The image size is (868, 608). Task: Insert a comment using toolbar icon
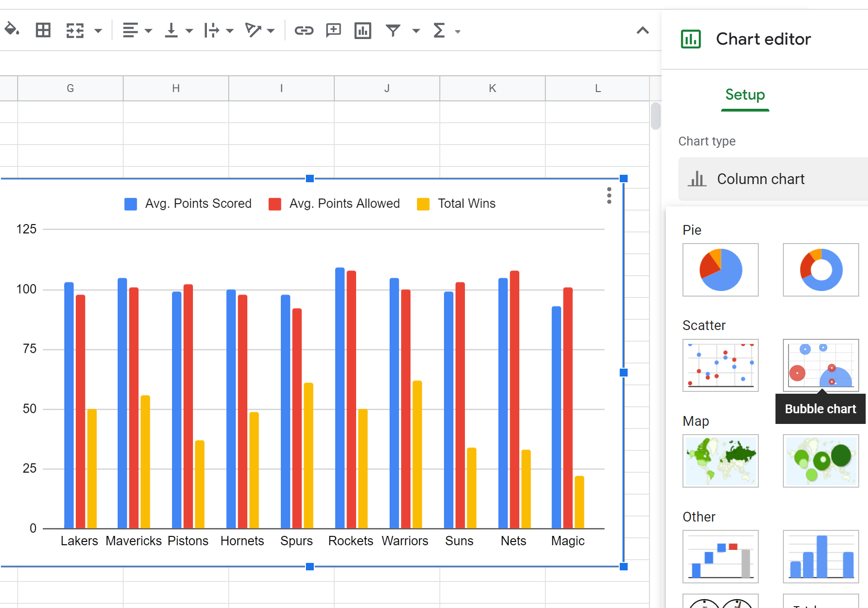coord(333,30)
